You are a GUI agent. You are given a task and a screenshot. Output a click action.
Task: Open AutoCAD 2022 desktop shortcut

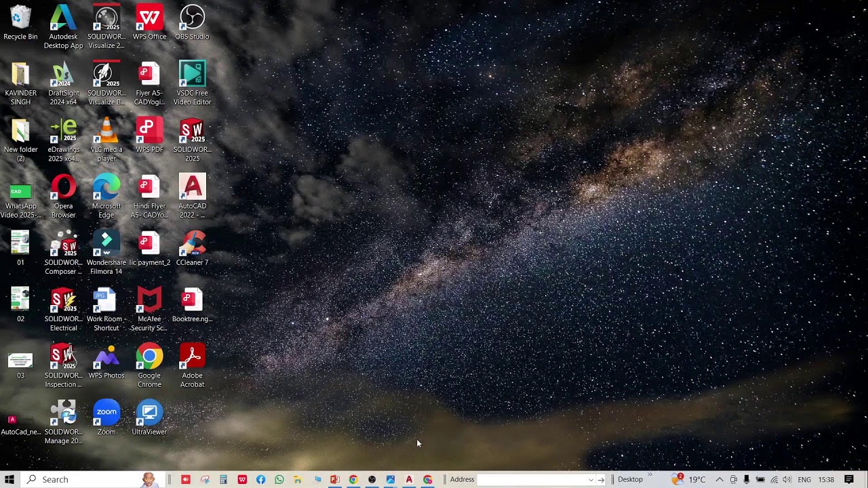click(x=192, y=197)
